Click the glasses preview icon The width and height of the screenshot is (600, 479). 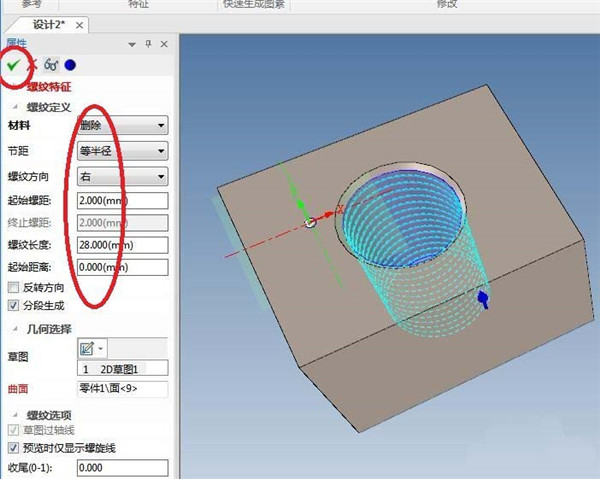pos(50,65)
